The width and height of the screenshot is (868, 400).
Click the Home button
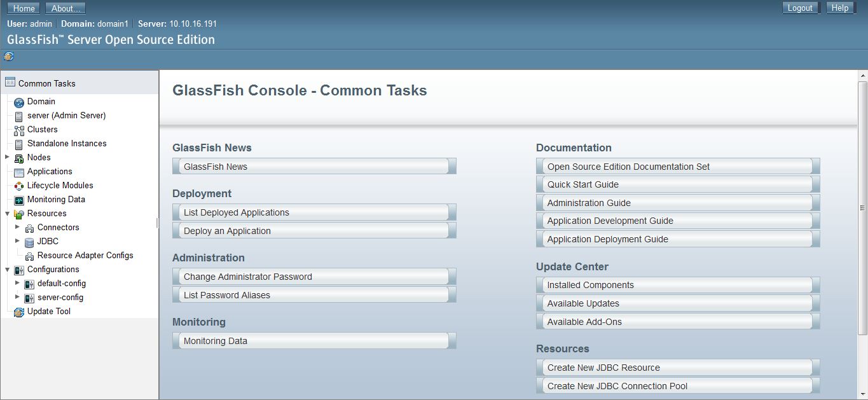[x=24, y=8]
